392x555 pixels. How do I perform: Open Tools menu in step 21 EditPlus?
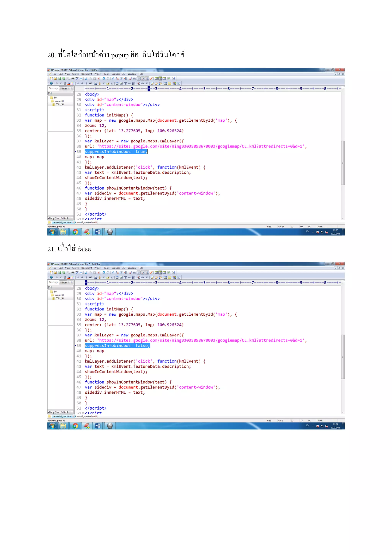[107, 268]
